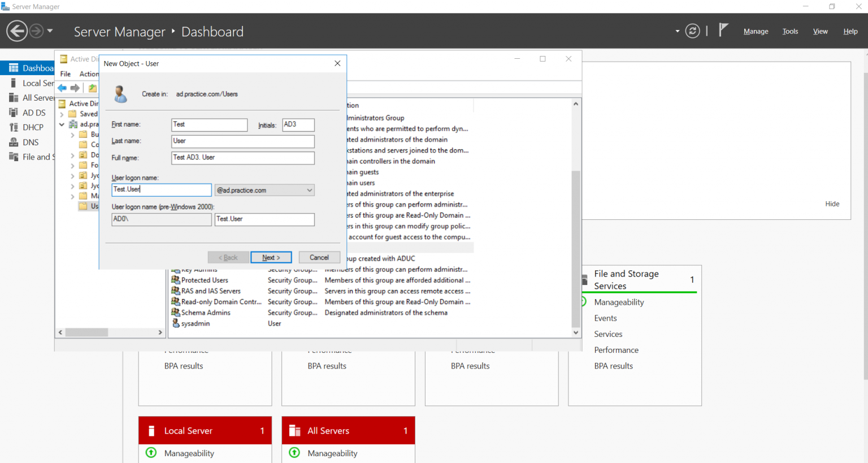
Task: Cancel the New Object - User dialog
Action: point(319,257)
